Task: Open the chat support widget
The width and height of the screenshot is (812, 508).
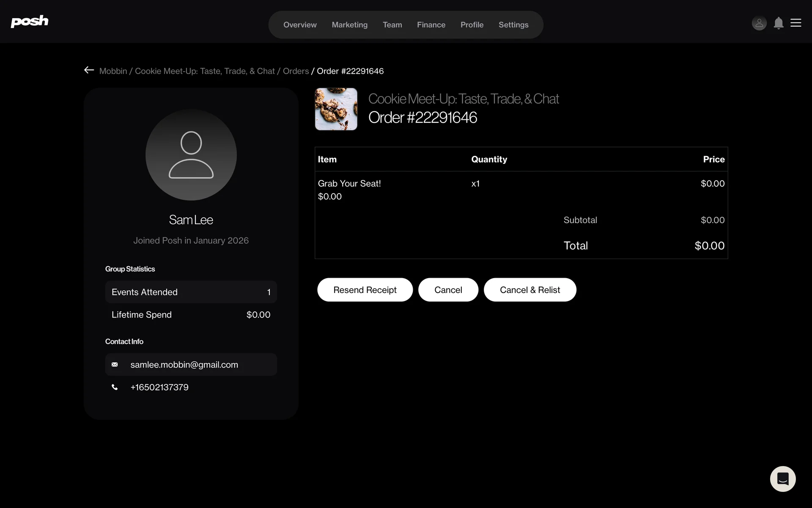Action: [782, 479]
